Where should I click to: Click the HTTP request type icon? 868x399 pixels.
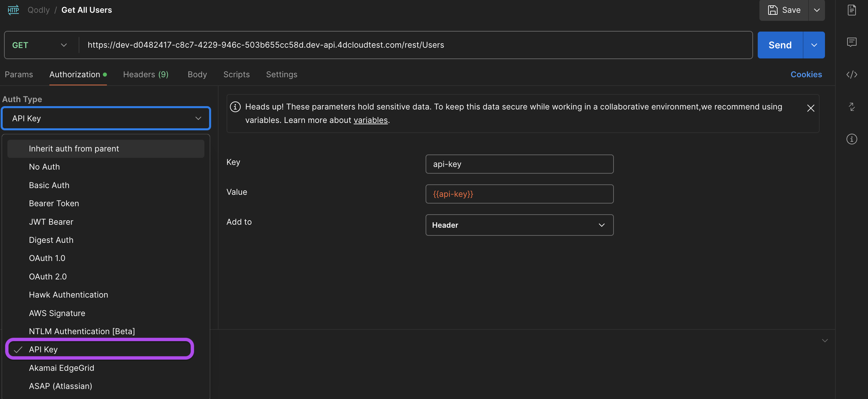click(13, 10)
